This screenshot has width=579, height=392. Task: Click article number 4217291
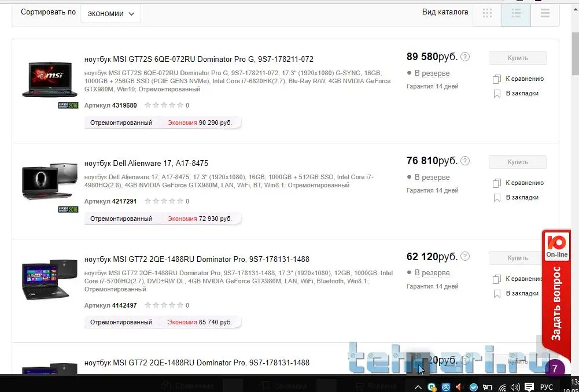124,201
